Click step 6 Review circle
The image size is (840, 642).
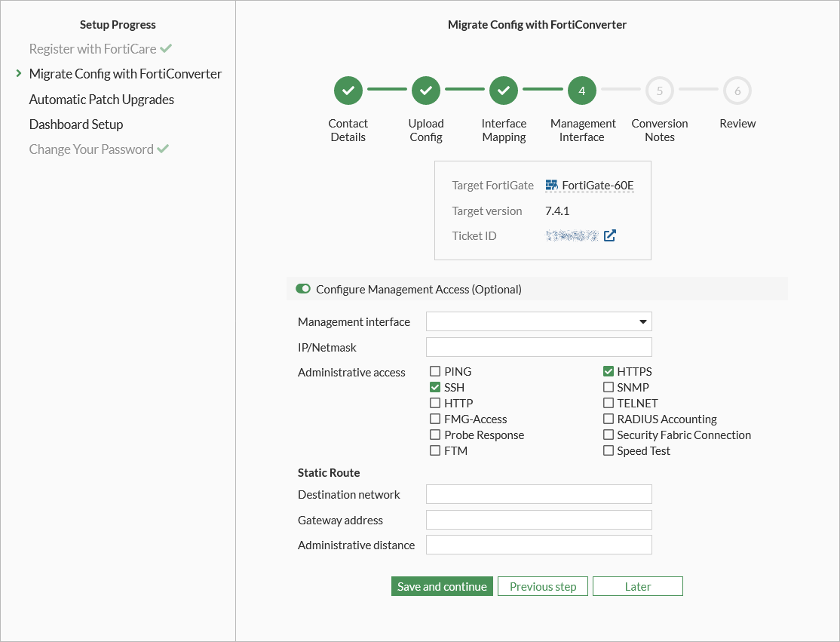737,91
